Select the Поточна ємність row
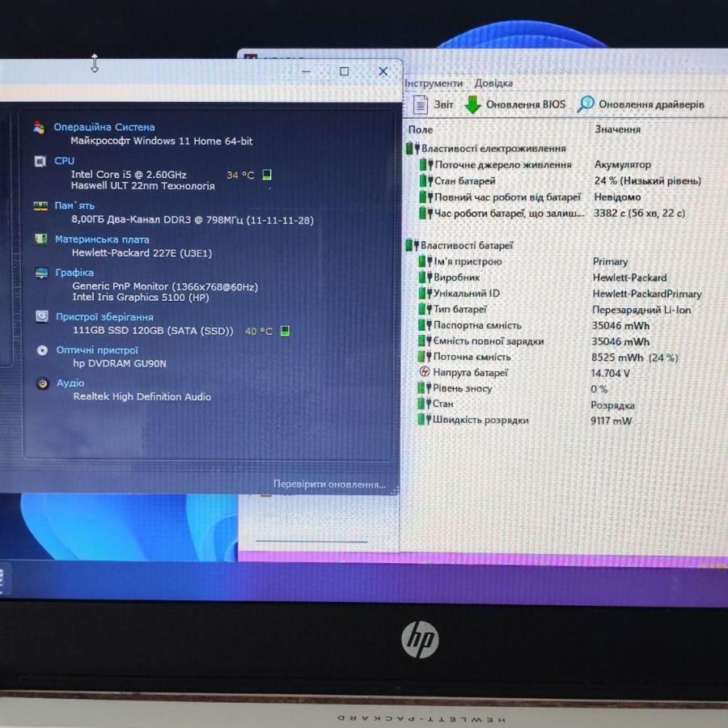 click(x=564, y=357)
